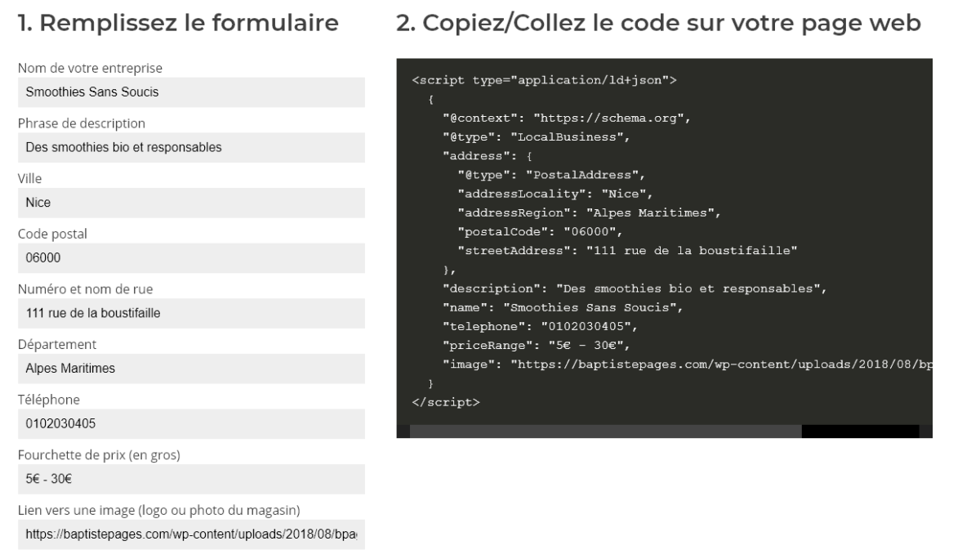Click the "telephone" line in the JSON code
The height and width of the screenshot is (559, 980).
coord(539,326)
